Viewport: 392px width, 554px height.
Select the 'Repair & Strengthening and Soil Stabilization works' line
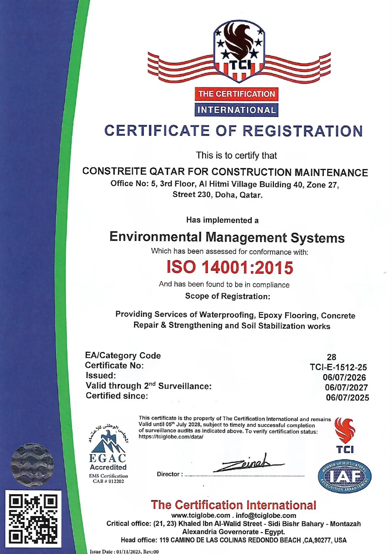232,326
